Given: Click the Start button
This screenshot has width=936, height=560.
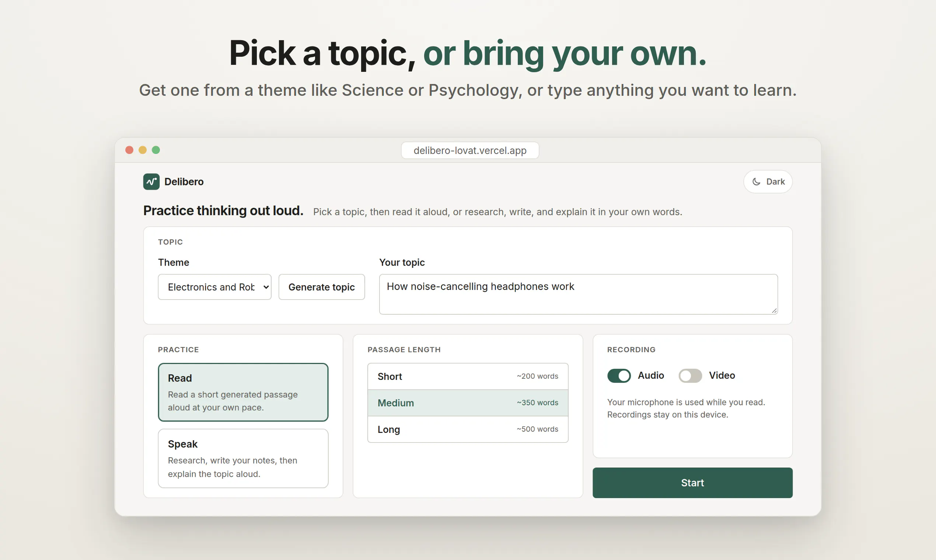Looking at the screenshot, I should [692, 483].
